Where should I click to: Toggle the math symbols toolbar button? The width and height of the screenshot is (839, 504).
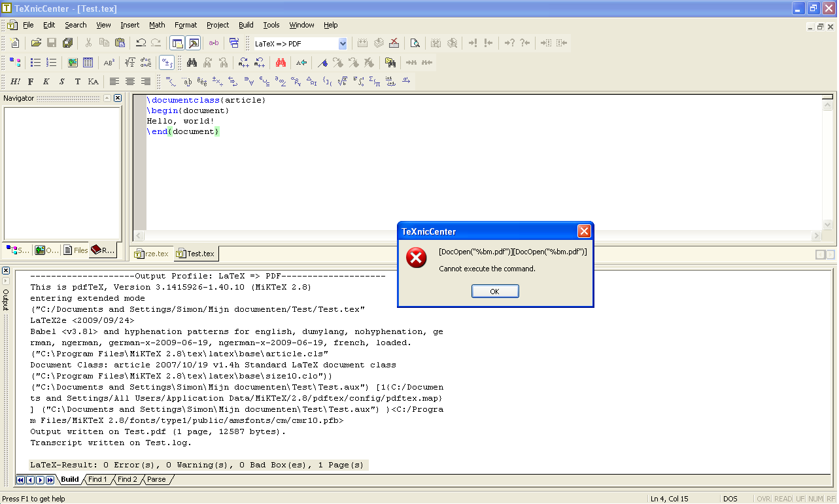pos(167,63)
